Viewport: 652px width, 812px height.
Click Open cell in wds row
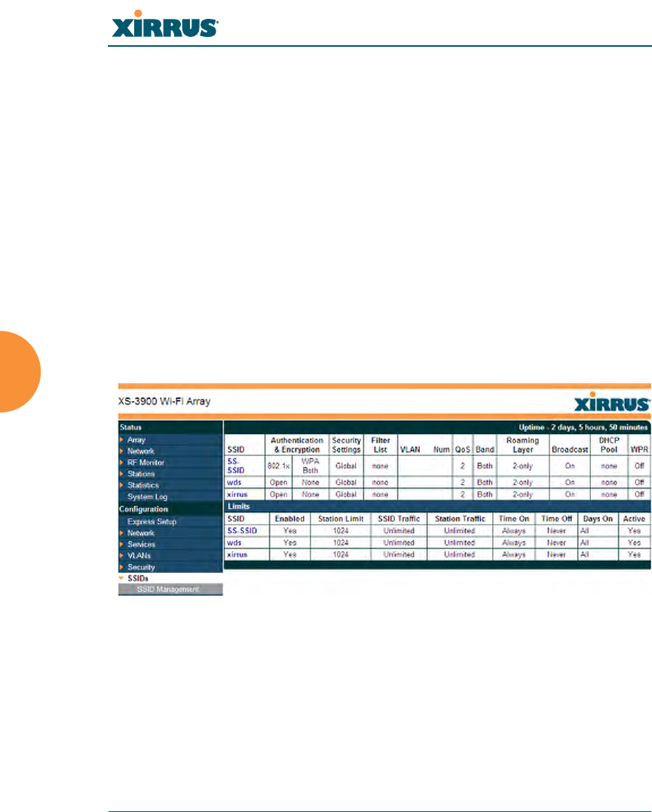pos(279,482)
